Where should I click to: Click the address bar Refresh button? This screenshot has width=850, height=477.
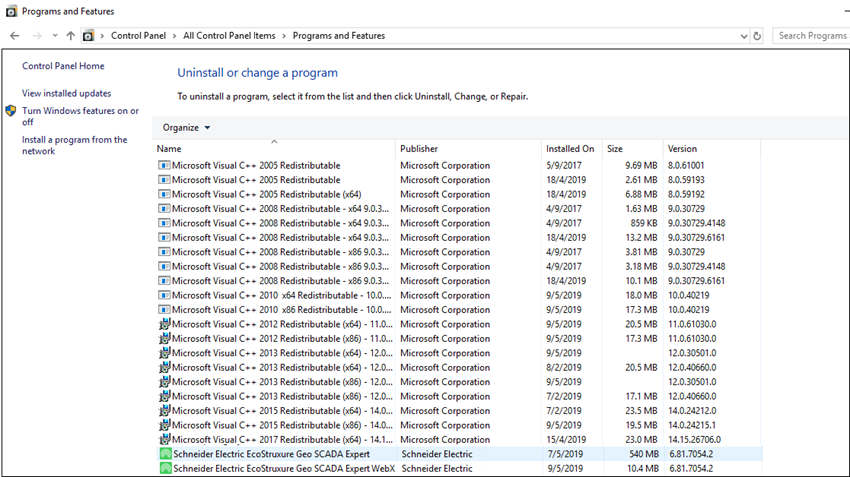pyautogui.click(x=757, y=36)
